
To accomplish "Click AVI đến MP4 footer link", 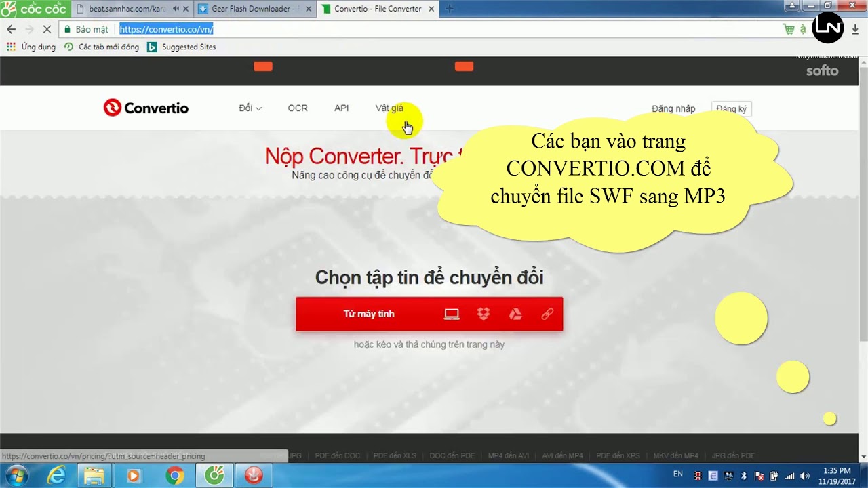I will (x=563, y=455).
